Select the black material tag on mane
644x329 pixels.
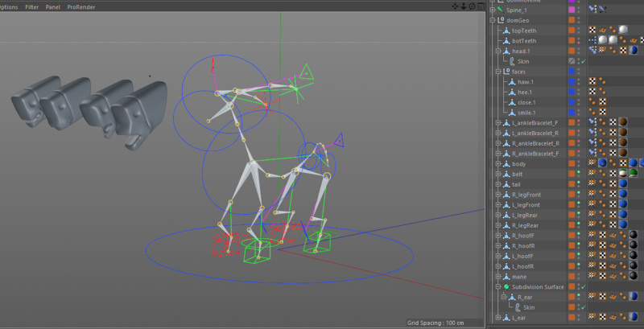click(x=634, y=276)
